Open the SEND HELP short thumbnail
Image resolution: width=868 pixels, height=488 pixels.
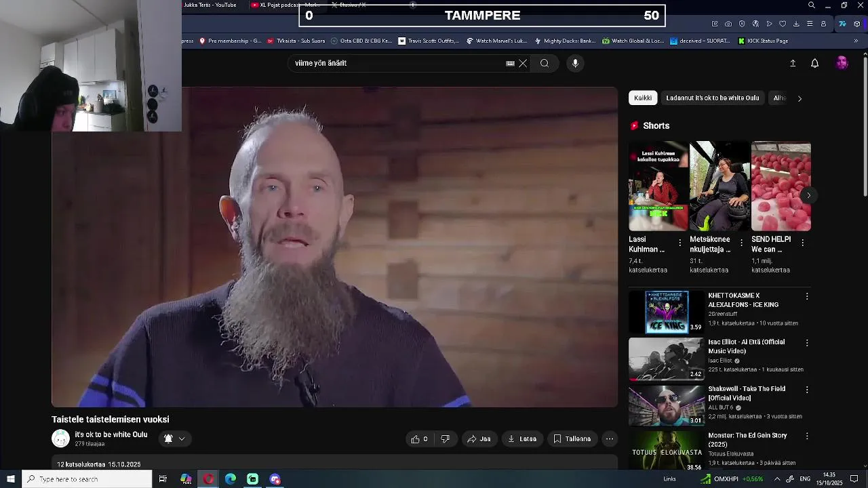point(781,186)
